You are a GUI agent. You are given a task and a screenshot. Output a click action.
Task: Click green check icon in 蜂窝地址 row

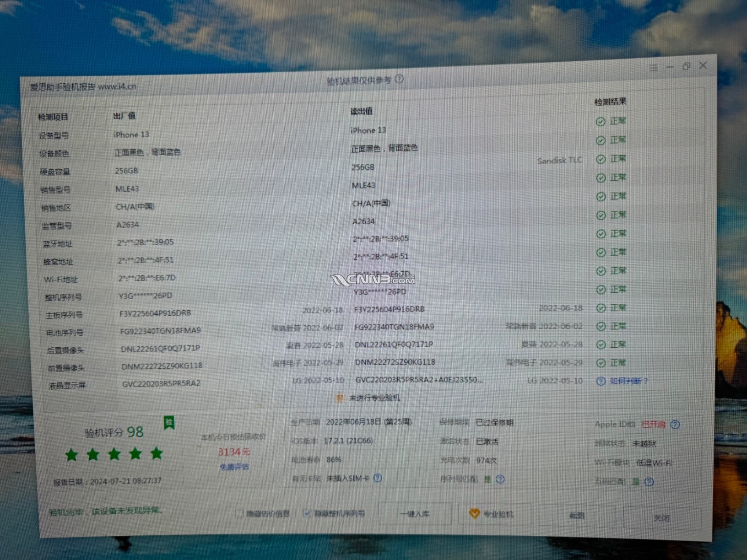coord(601,253)
